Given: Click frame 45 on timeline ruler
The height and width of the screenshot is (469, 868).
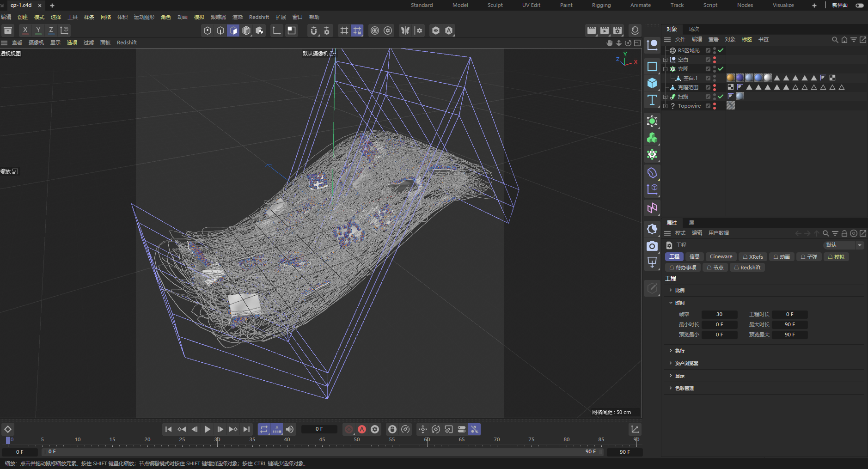Looking at the screenshot, I should click(322, 440).
